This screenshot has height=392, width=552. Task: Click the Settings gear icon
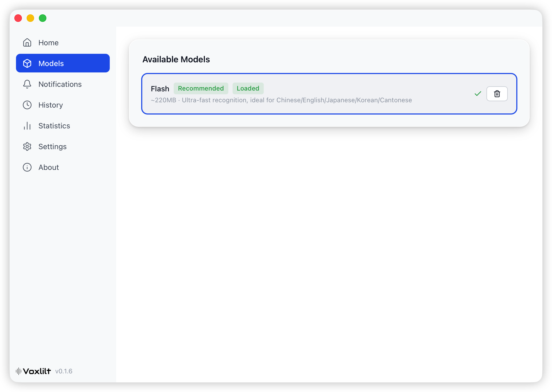click(27, 146)
